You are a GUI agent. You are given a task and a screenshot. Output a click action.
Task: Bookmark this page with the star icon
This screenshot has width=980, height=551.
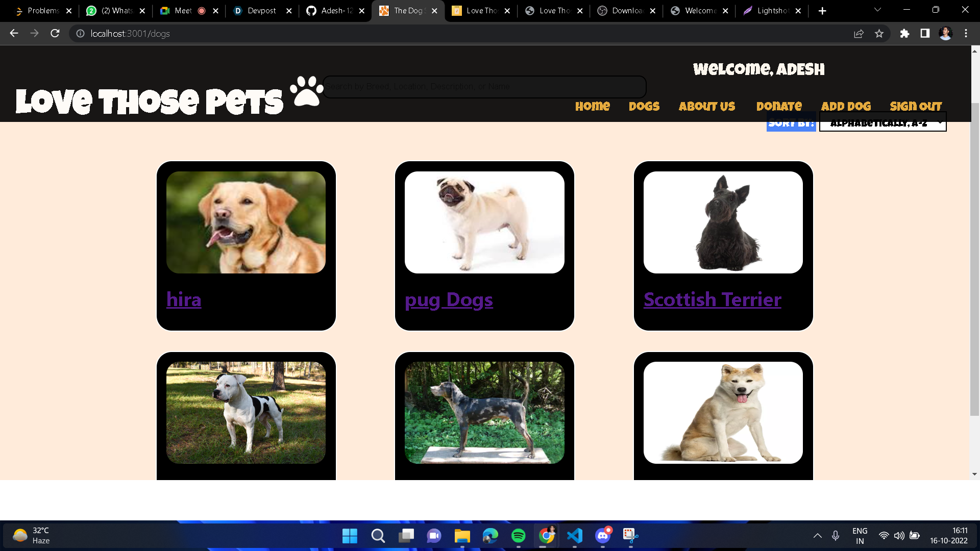879,34
